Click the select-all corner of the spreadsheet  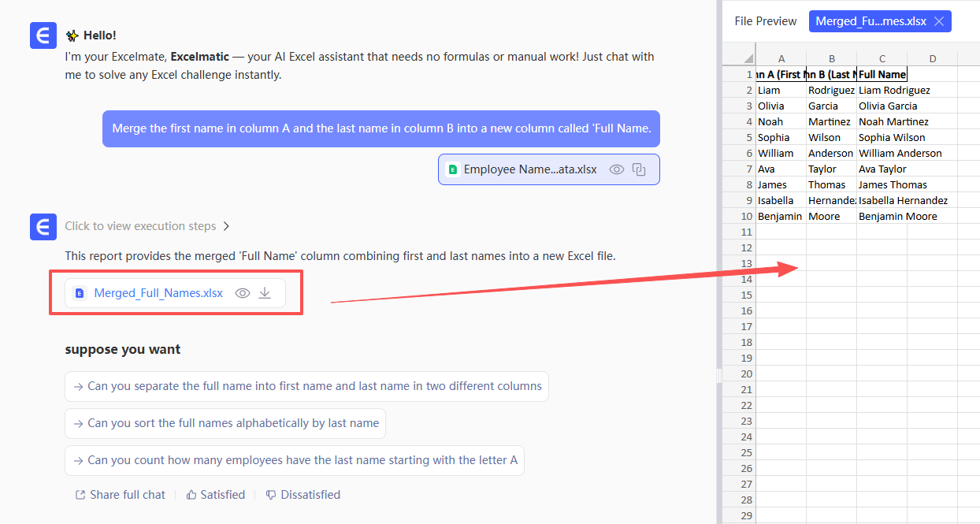point(744,58)
